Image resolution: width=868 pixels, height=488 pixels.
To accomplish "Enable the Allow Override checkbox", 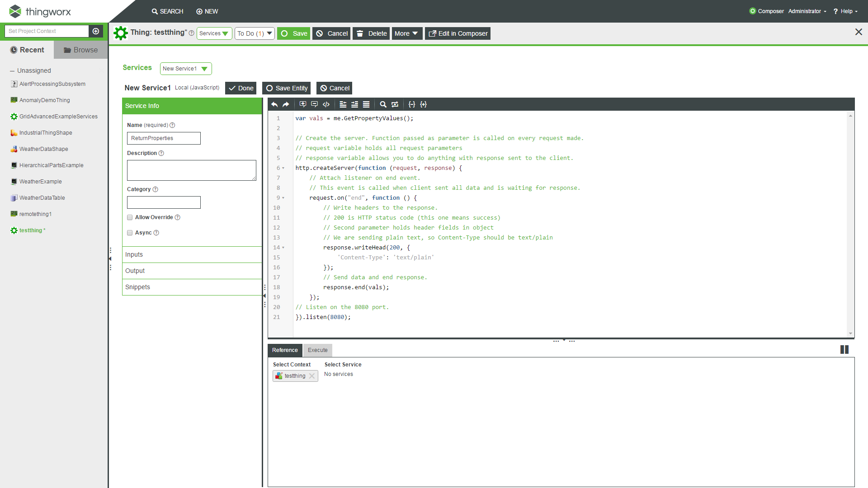I will (x=130, y=217).
